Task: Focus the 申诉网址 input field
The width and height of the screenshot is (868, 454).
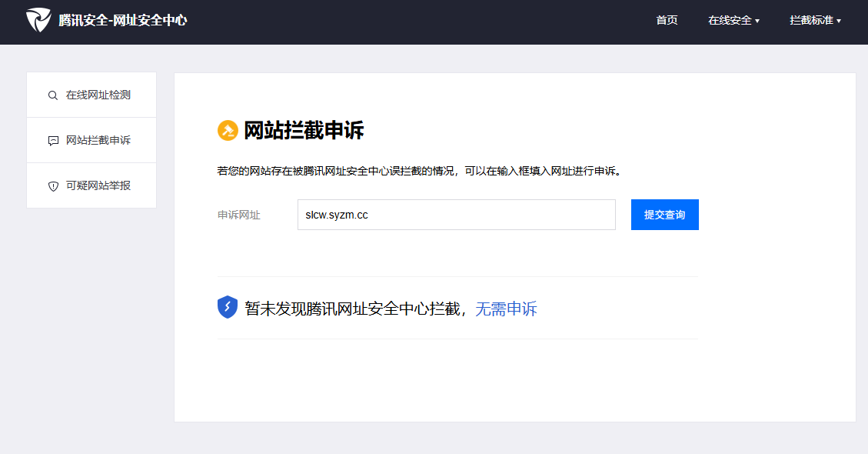Action: 457,215
